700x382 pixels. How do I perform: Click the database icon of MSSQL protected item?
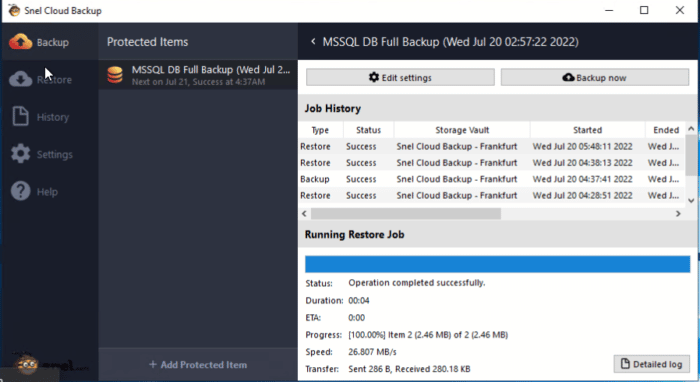pos(115,75)
